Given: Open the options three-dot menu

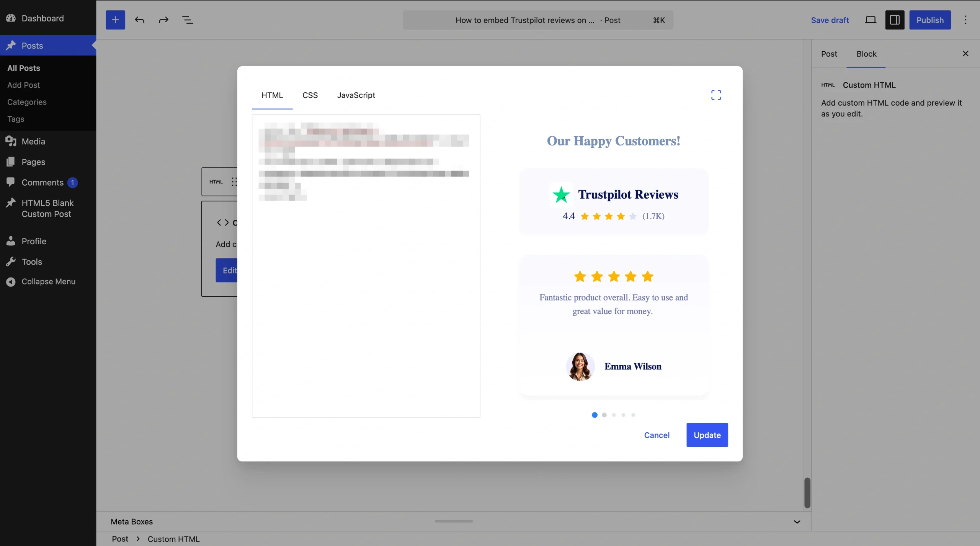Looking at the screenshot, I should tap(965, 20).
